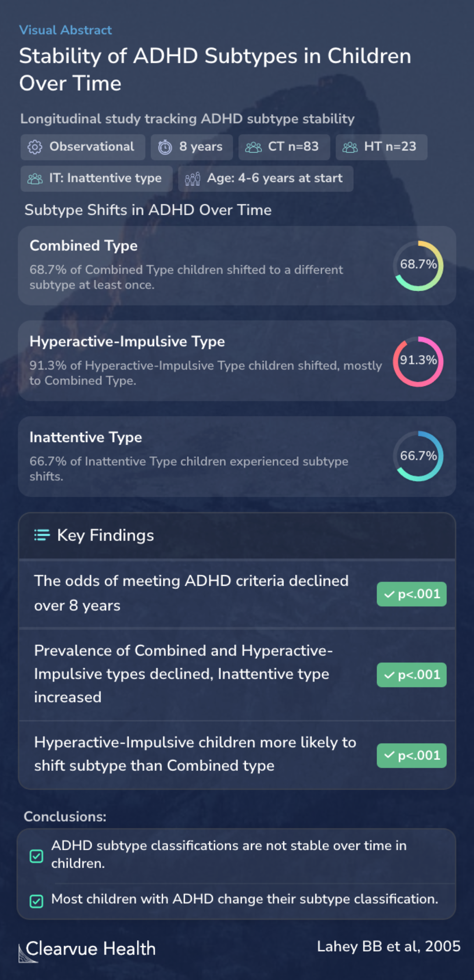This screenshot has width=474, height=980.
Task: Click the list icon beside Key Findings
Action: 42,535
